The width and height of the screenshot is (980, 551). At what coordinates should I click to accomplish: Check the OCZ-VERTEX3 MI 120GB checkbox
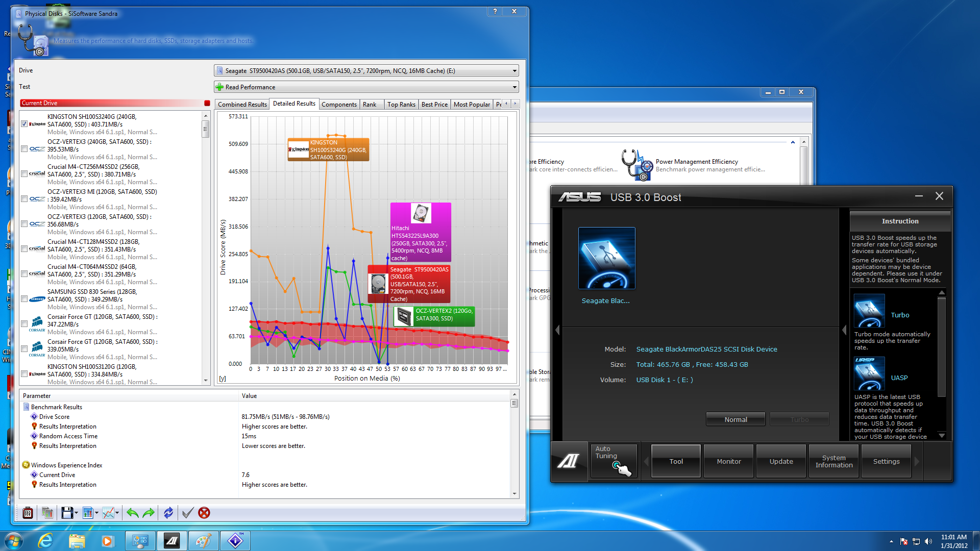(24, 199)
